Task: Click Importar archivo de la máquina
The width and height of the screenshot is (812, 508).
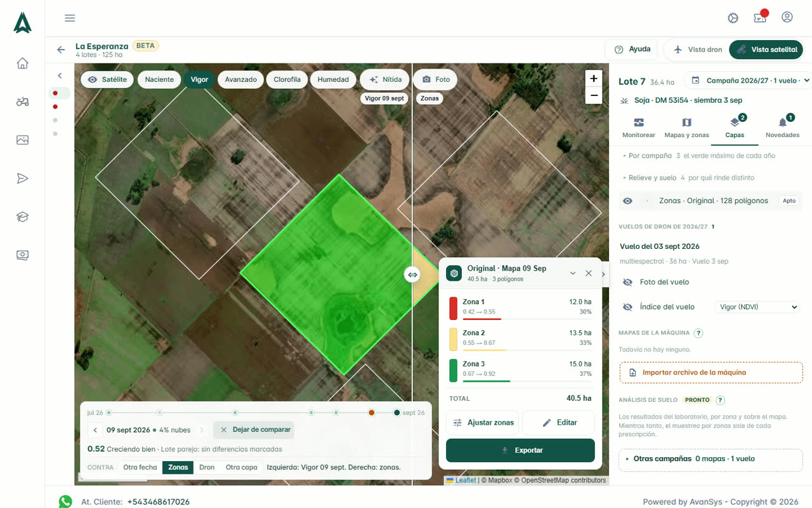Action: (x=710, y=373)
